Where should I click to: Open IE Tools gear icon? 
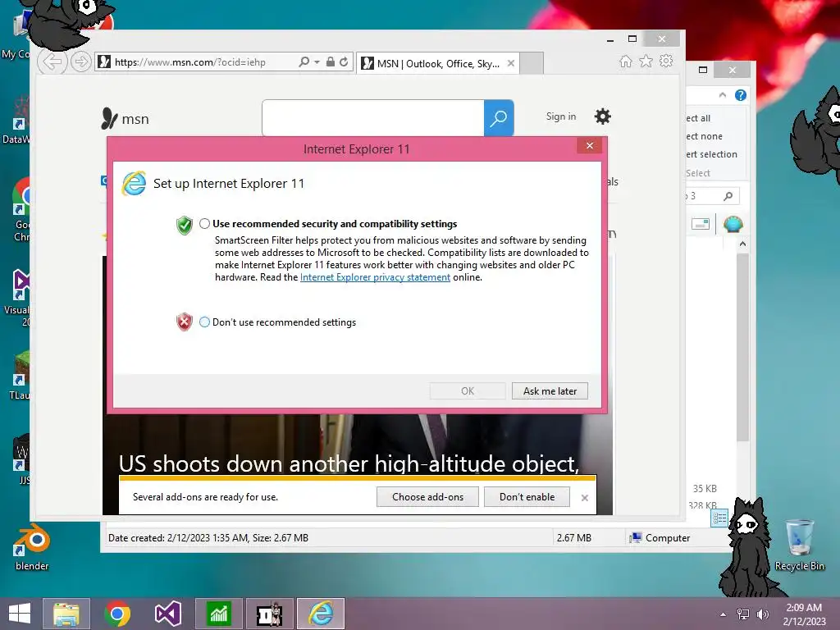(x=666, y=61)
